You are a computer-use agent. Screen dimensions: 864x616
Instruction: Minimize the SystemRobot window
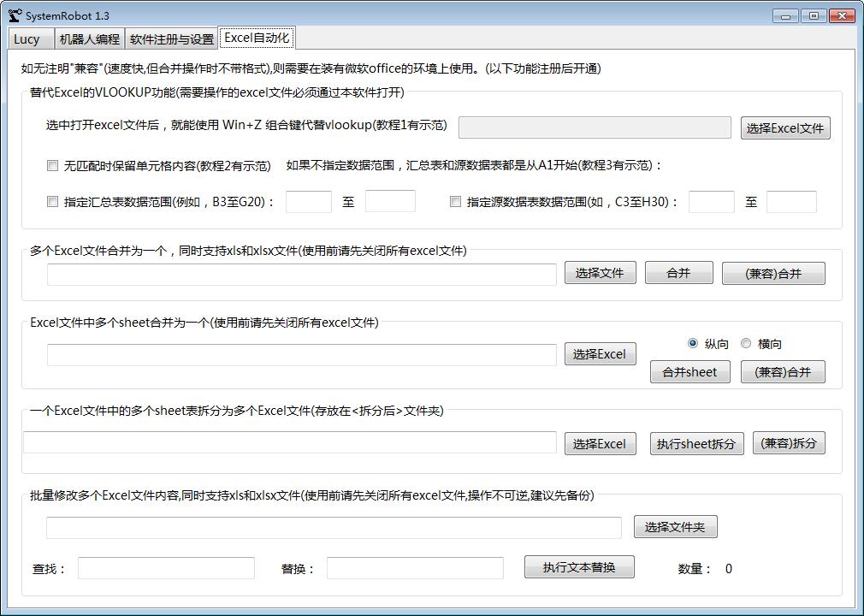click(x=786, y=16)
